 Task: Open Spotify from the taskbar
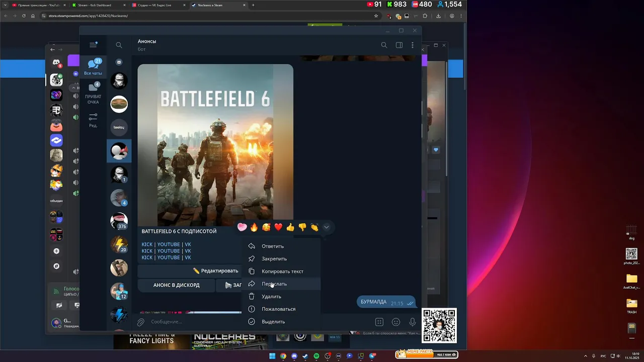(316, 356)
